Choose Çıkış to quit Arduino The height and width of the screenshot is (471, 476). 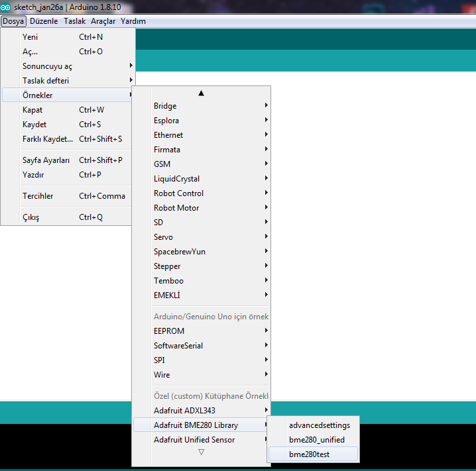pyautogui.click(x=67, y=217)
